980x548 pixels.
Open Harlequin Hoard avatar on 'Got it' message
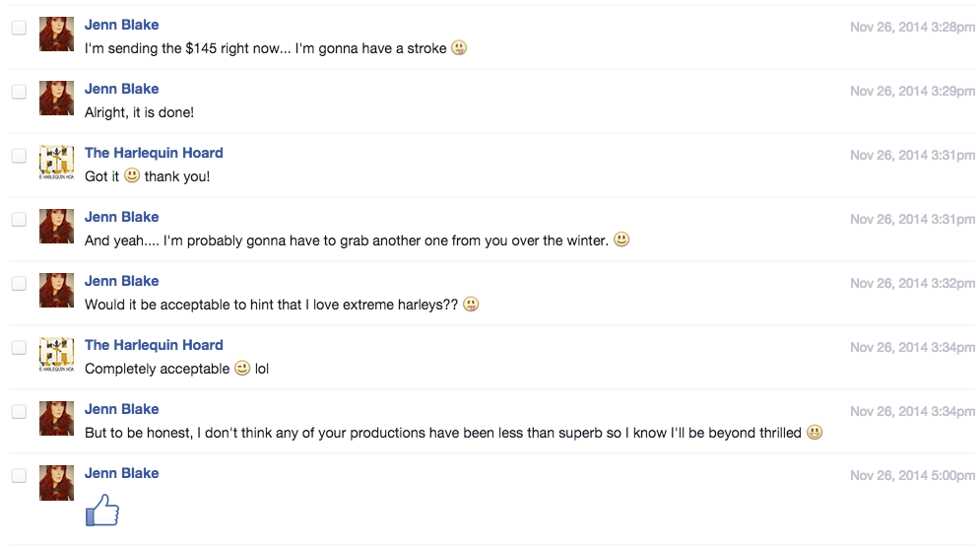pyautogui.click(x=56, y=162)
